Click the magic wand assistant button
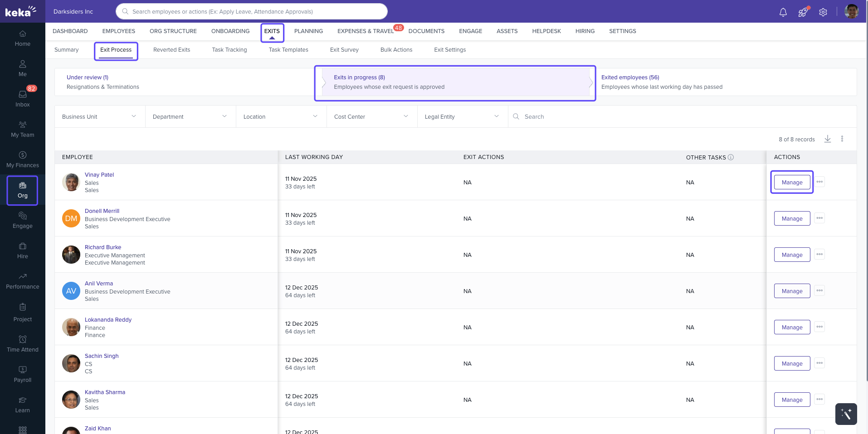Viewport: 868px width, 434px height. click(846, 414)
